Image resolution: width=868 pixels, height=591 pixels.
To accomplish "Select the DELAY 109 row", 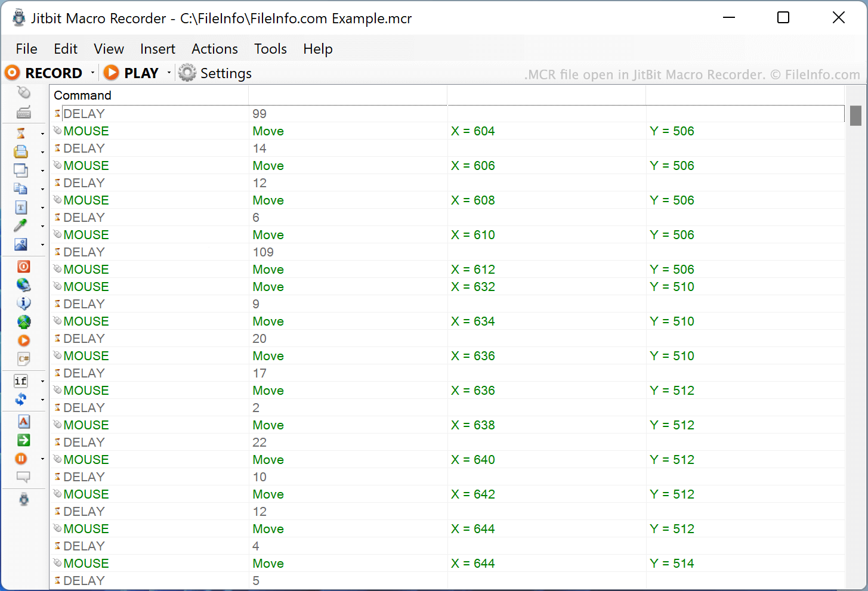I will (x=447, y=252).
